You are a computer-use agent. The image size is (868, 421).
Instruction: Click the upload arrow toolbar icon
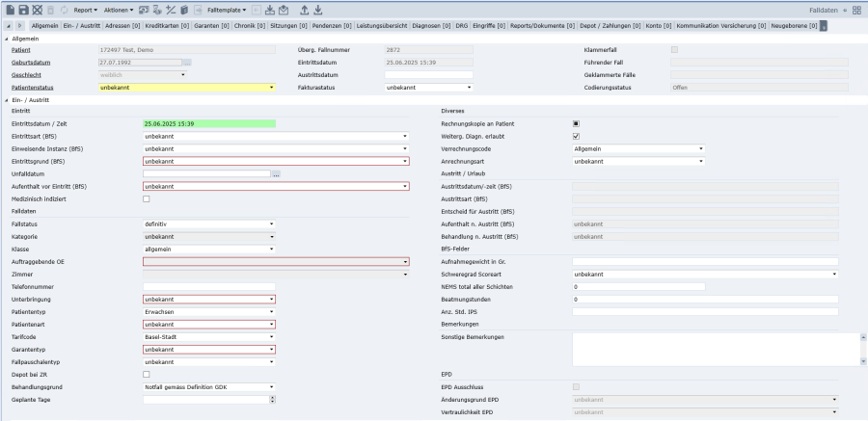click(305, 10)
